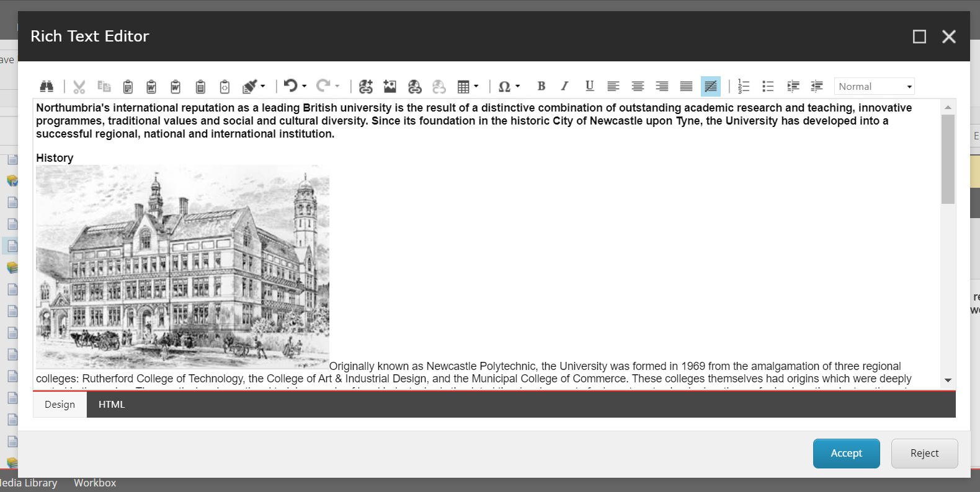The image size is (980, 492).
Task: Click the vertical scrollbar thumb in editor
Action: tap(948, 159)
